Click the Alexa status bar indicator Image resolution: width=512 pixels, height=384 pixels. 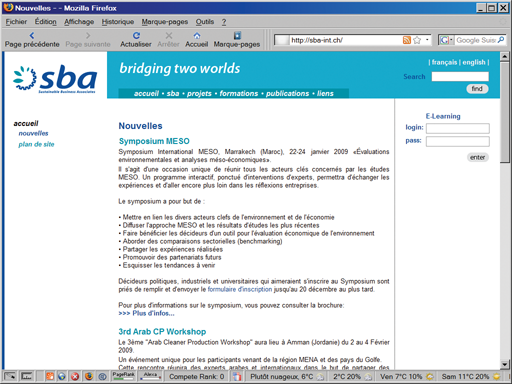click(x=151, y=376)
